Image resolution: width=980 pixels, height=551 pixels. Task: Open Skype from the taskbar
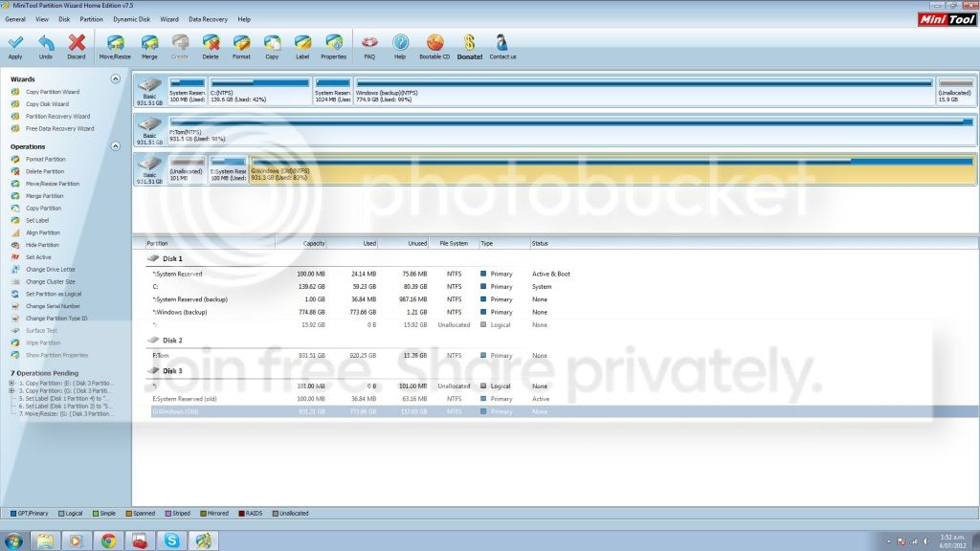172,540
